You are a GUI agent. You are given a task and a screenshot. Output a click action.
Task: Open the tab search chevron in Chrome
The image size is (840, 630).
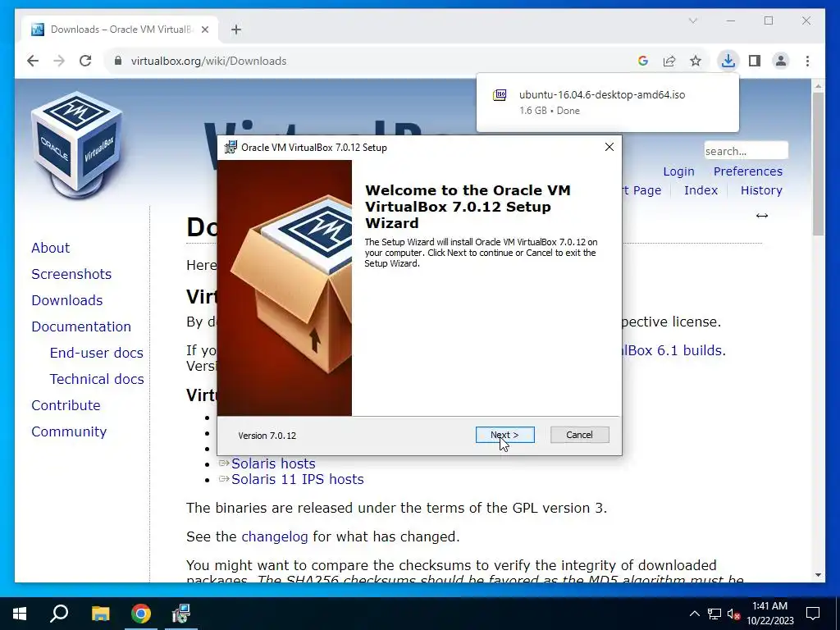pos(692,21)
